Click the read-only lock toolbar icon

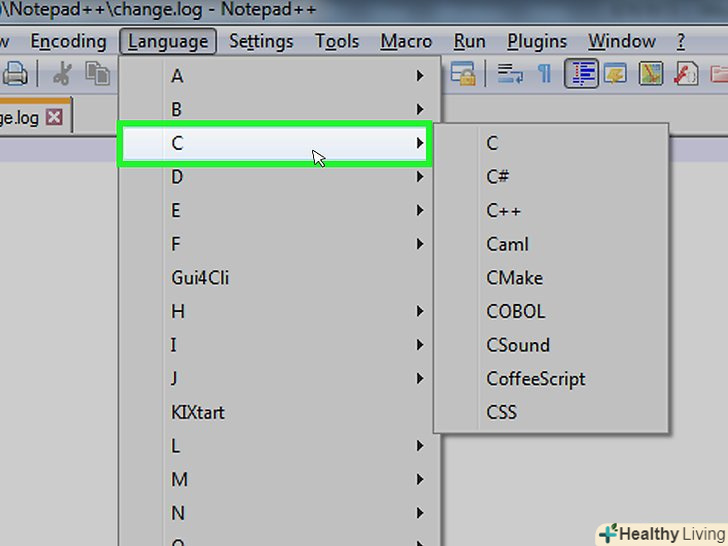(463, 74)
